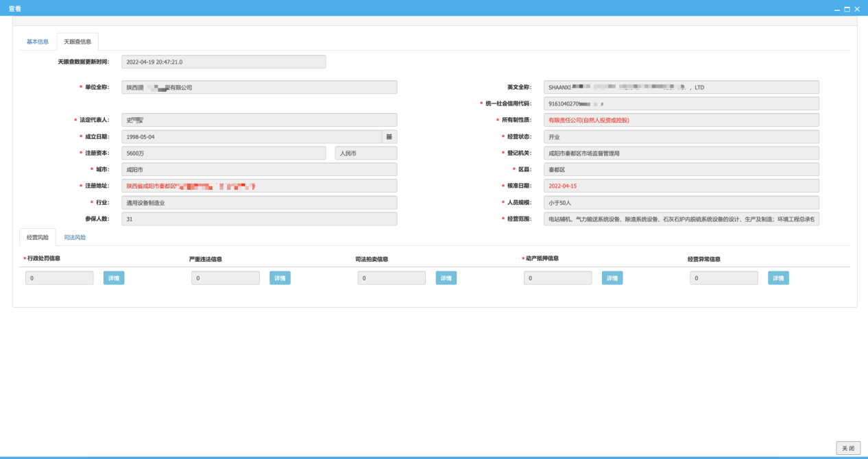Select the 经营风险 tab
Viewport: 868px width, 459px height.
click(38, 238)
